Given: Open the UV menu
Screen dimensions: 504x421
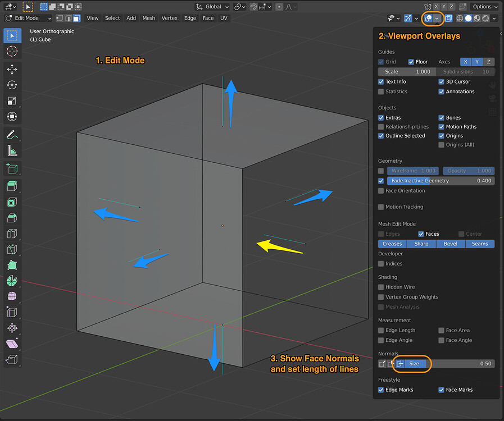Looking at the screenshot, I should pyautogui.click(x=224, y=17).
